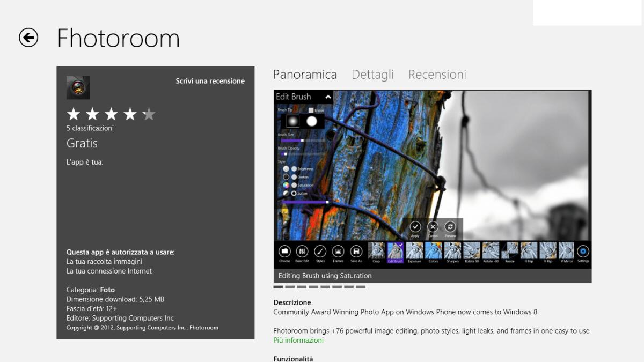The width and height of the screenshot is (644, 362).
Task: Enable the Eraser checkbox in Brush Tip
Action: pyautogui.click(x=311, y=109)
